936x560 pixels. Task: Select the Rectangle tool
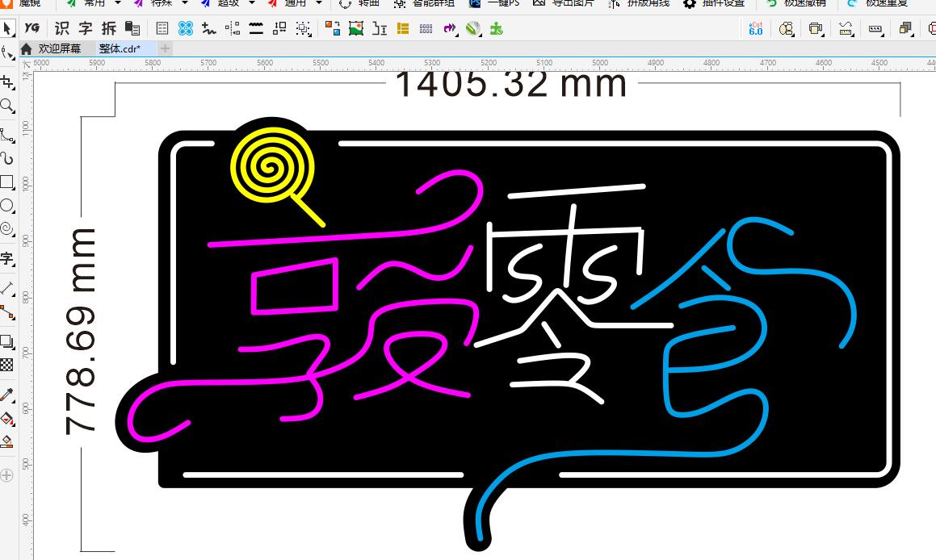click(x=7, y=182)
